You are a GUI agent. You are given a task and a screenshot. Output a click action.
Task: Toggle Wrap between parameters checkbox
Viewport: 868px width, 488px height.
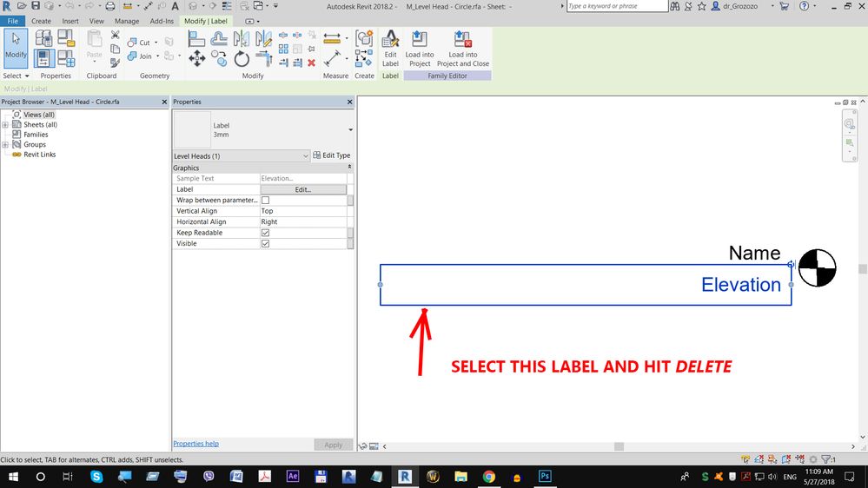265,201
